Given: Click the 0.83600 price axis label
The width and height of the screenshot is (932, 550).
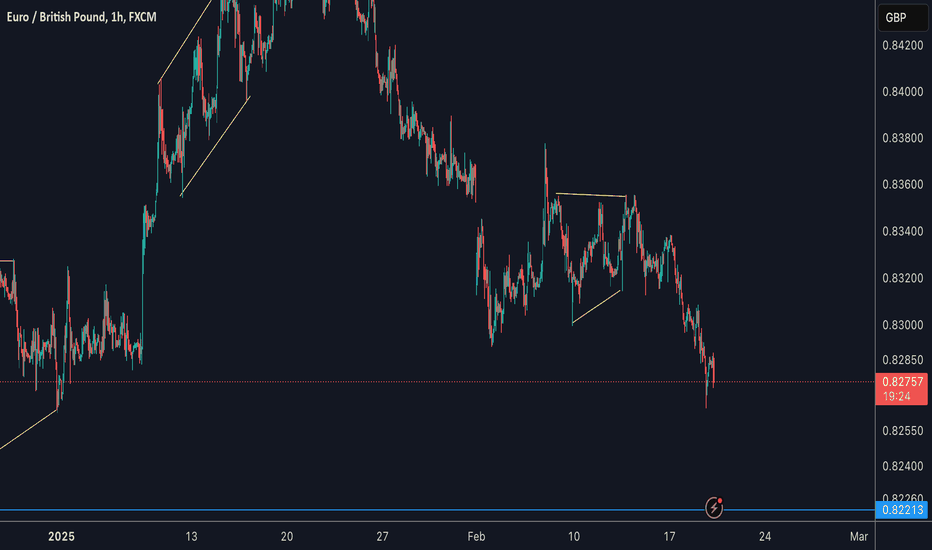Looking at the screenshot, I should (902, 184).
